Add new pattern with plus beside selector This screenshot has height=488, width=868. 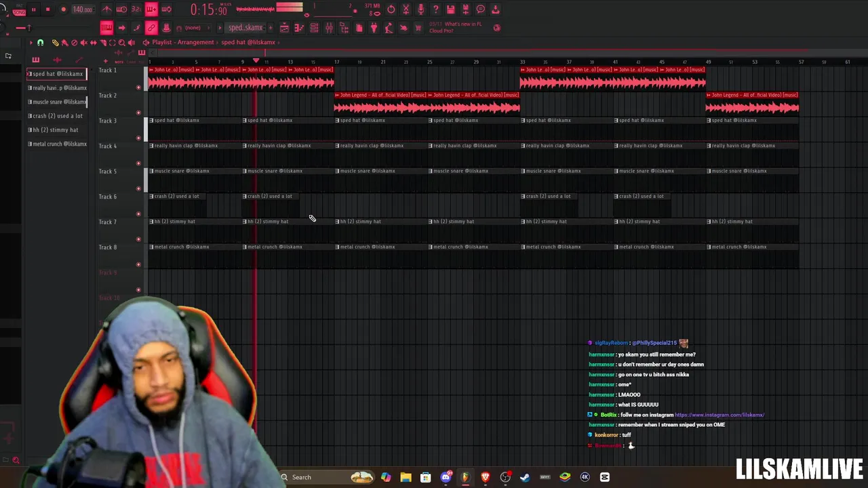[x=271, y=28]
